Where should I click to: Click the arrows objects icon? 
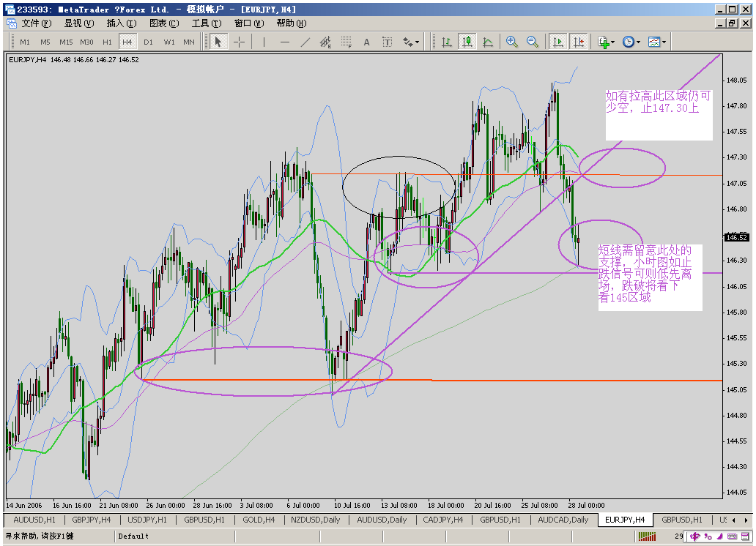[x=408, y=42]
